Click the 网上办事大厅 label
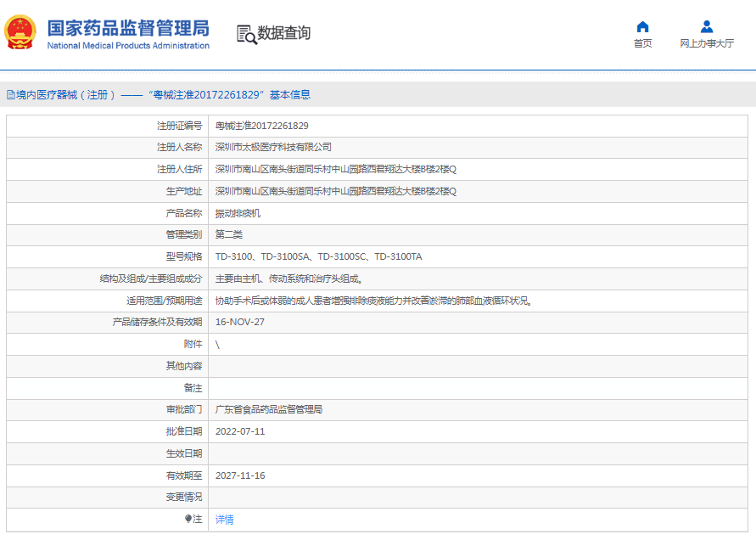The image size is (756, 540). point(707,43)
